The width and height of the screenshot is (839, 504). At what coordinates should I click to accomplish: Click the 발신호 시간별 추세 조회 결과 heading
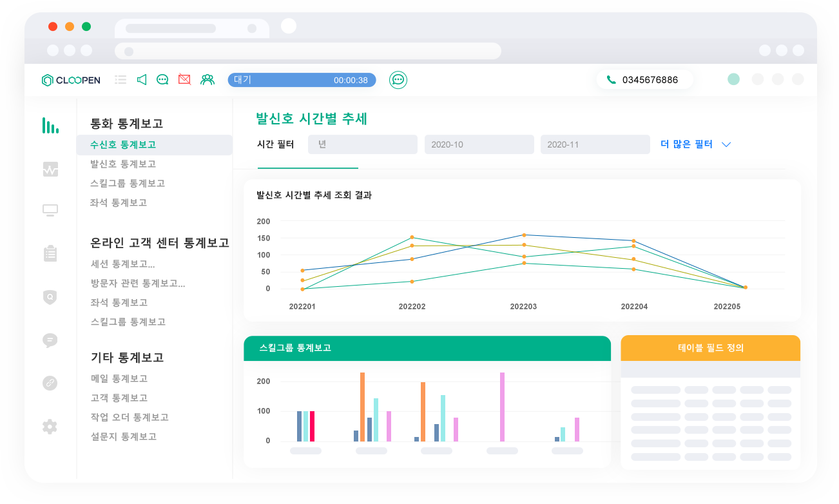pyautogui.click(x=314, y=195)
